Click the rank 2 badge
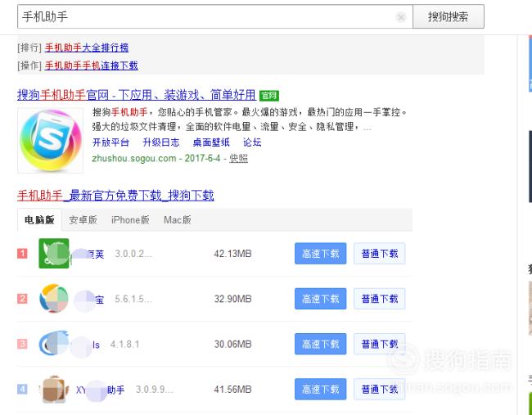This screenshot has height=415, width=532. 22,299
